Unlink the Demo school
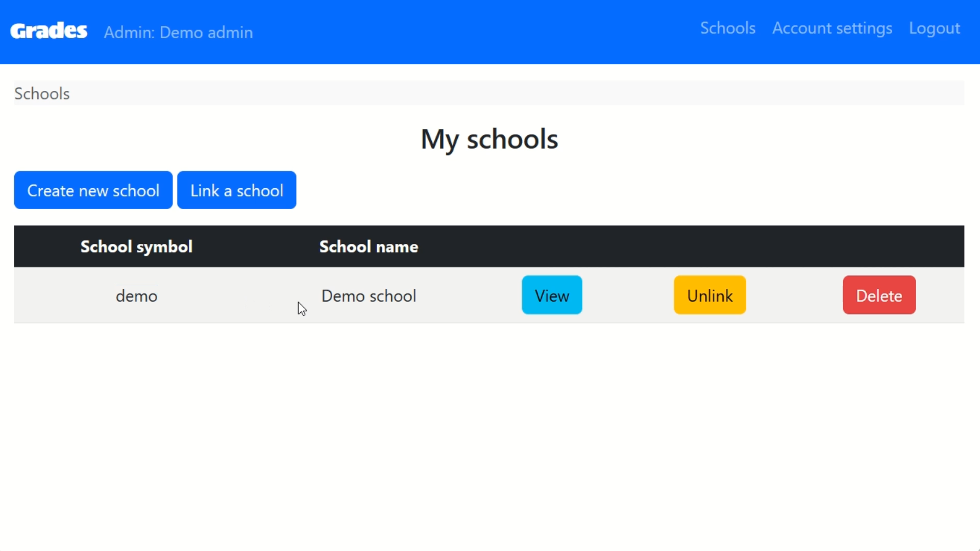This screenshot has width=980, height=551. [709, 295]
